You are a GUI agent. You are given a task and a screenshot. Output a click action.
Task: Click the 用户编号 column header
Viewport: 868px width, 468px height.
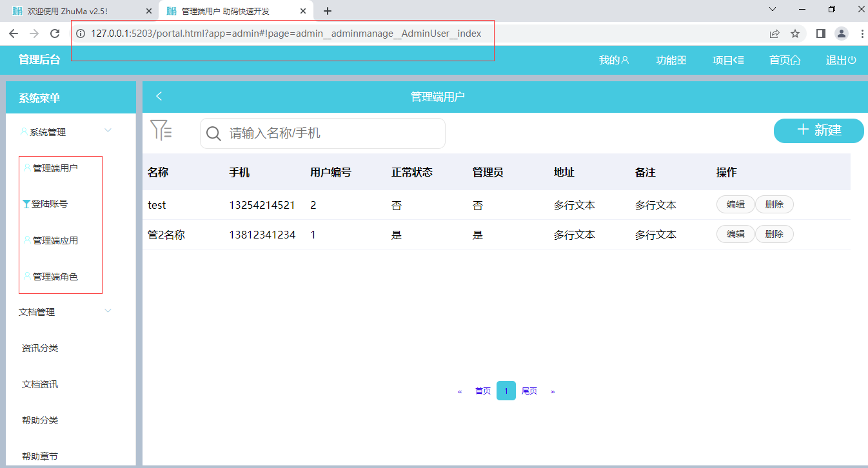tap(331, 172)
